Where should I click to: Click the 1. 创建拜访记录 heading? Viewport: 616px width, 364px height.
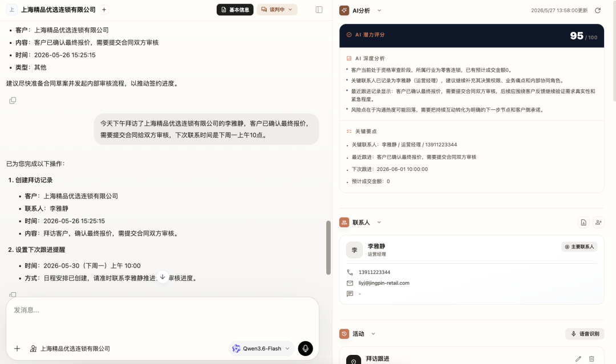pos(30,181)
